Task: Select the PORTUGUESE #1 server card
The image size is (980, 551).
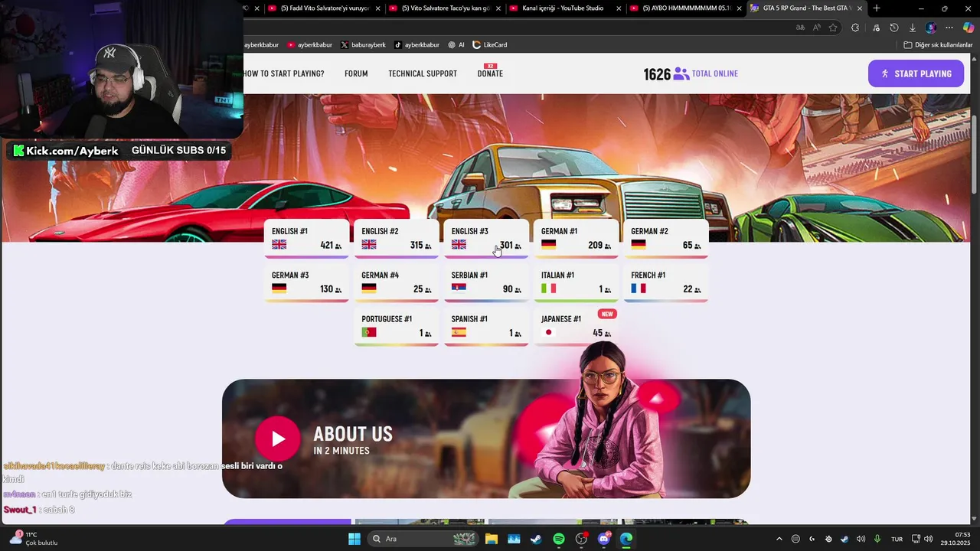Action: click(397, 327)
